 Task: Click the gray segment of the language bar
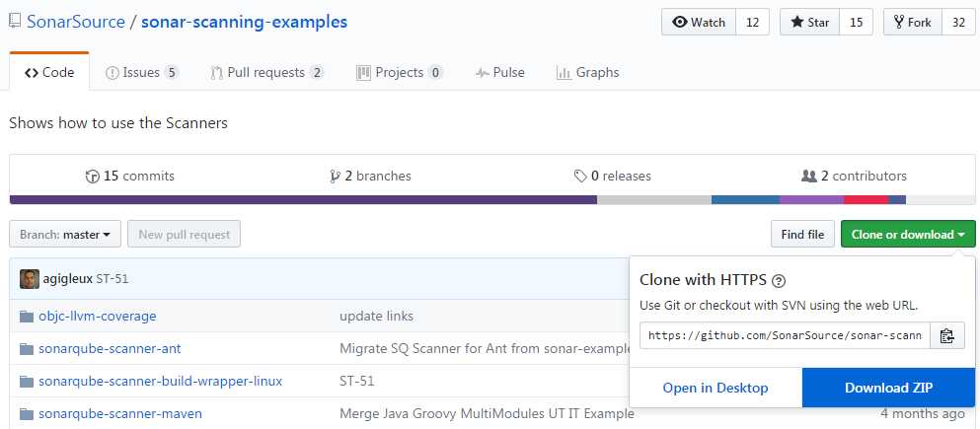653,200
